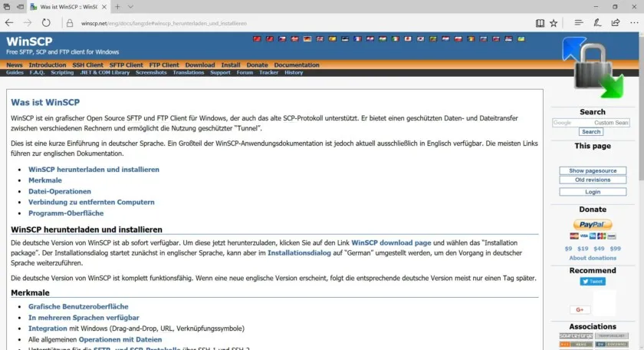644x350 pixels.
Task: Select the $19 donation link
Action: [583, 249]
